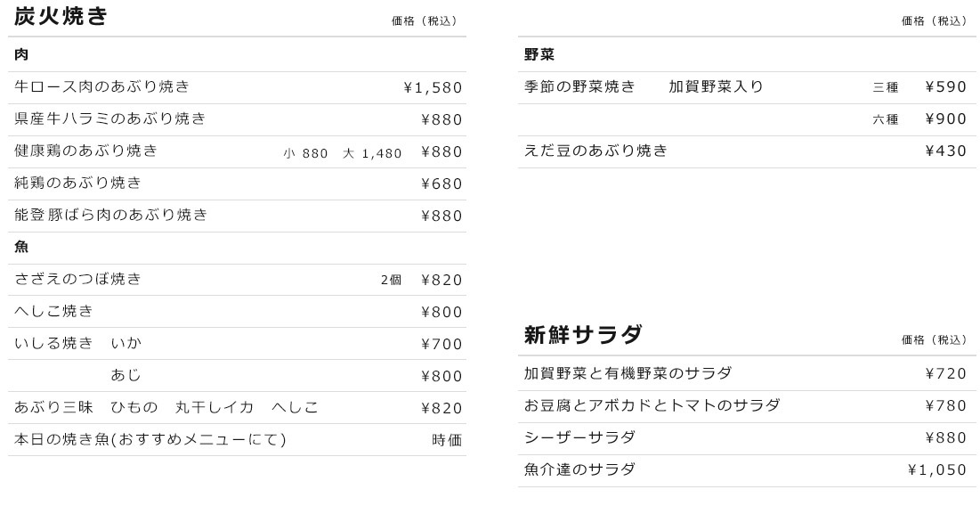Select さざえのつぼ焼き
This screenshot has height=506, width=980.
(x=78, y=280)
